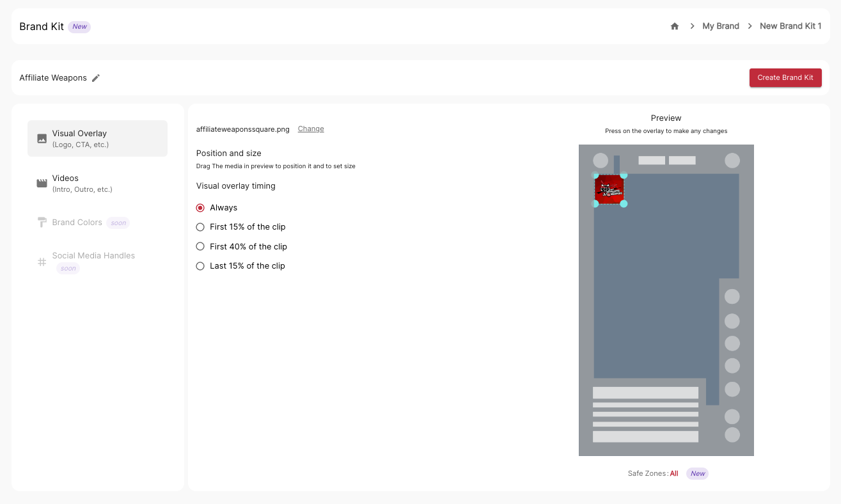Go to My Brand in breadcrumb

click(x=720, y=26)
